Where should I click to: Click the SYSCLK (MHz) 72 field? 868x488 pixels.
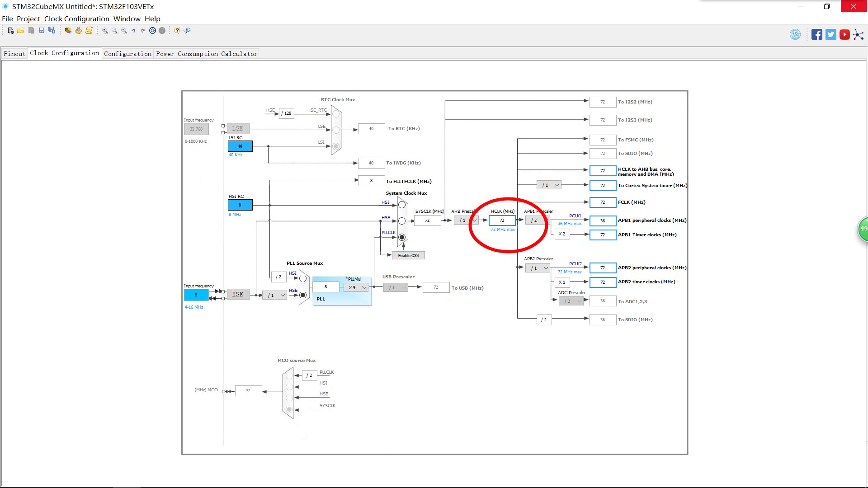point(428,221)
